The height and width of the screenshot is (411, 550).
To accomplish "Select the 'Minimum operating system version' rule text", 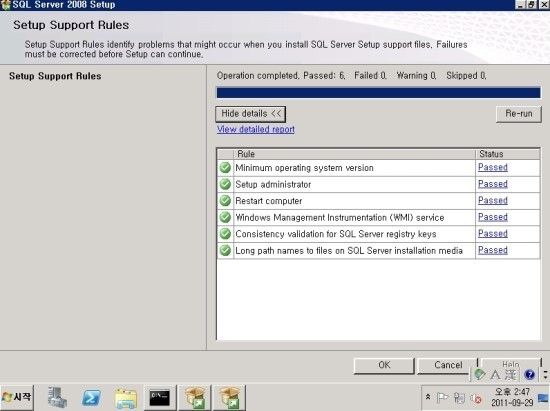I will click(304, 168).
